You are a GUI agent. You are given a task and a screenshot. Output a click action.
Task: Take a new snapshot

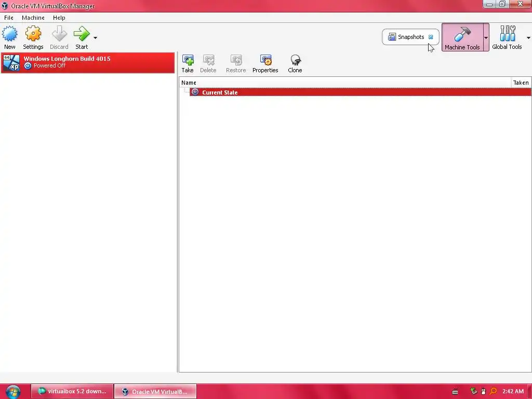click(x=187, y=63)
